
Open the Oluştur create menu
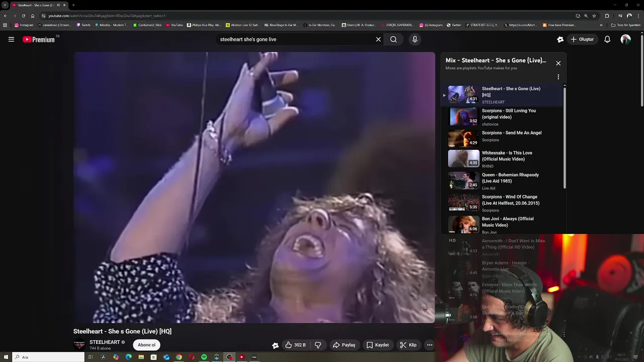(x=582, y=39)
